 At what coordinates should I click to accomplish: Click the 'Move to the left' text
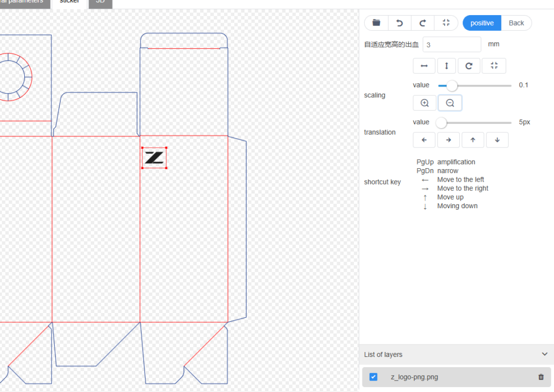coord(460,180)
